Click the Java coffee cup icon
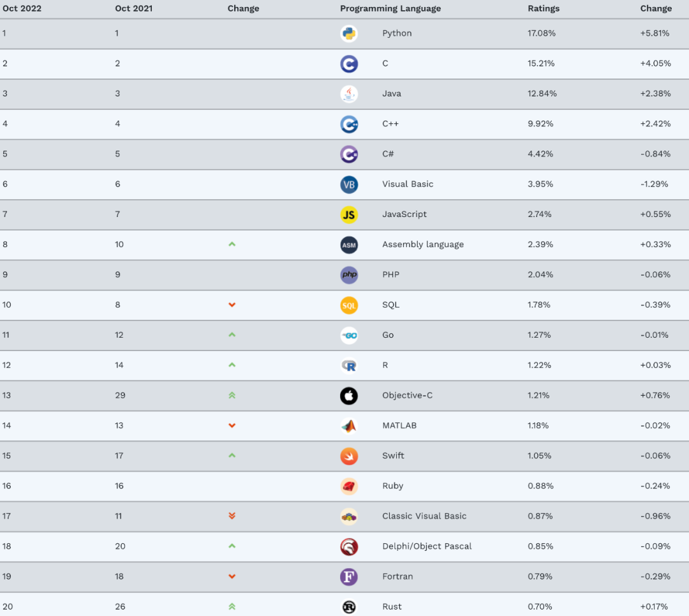 point(349,94)
